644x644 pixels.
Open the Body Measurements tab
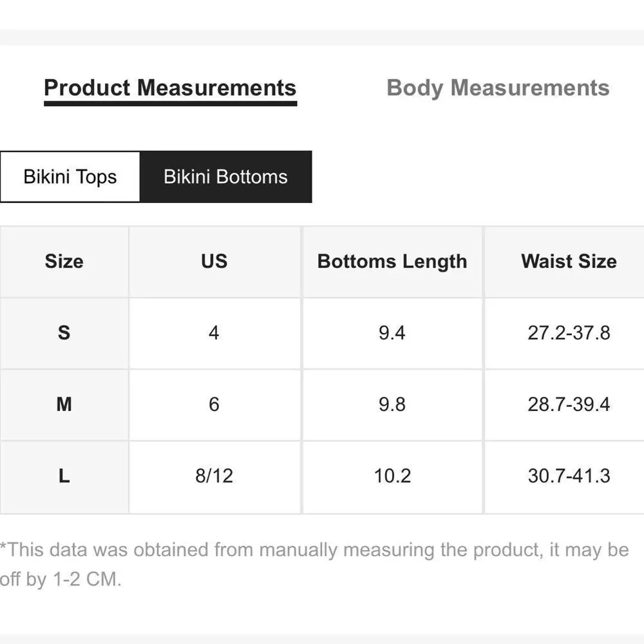[x=498, y=88]
